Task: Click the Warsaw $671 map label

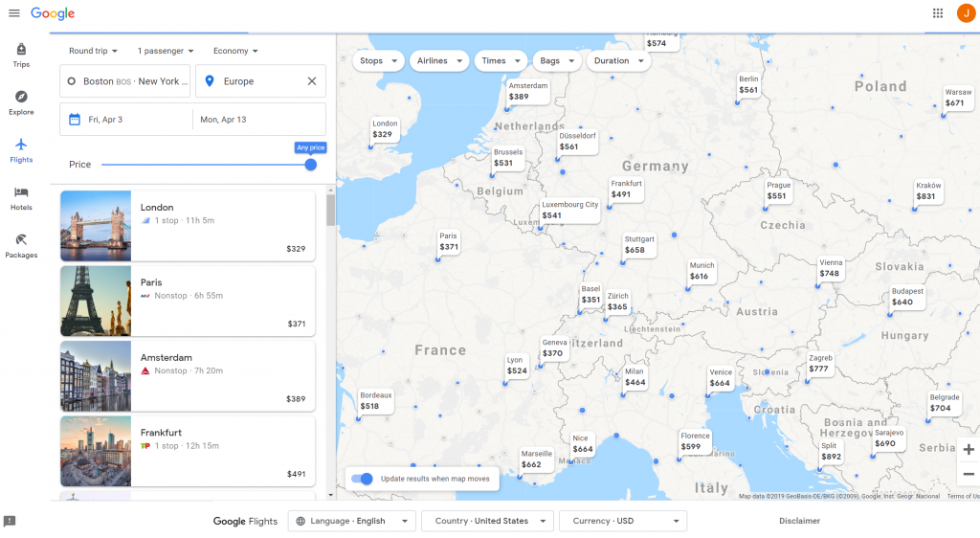Action: point(958,98)
